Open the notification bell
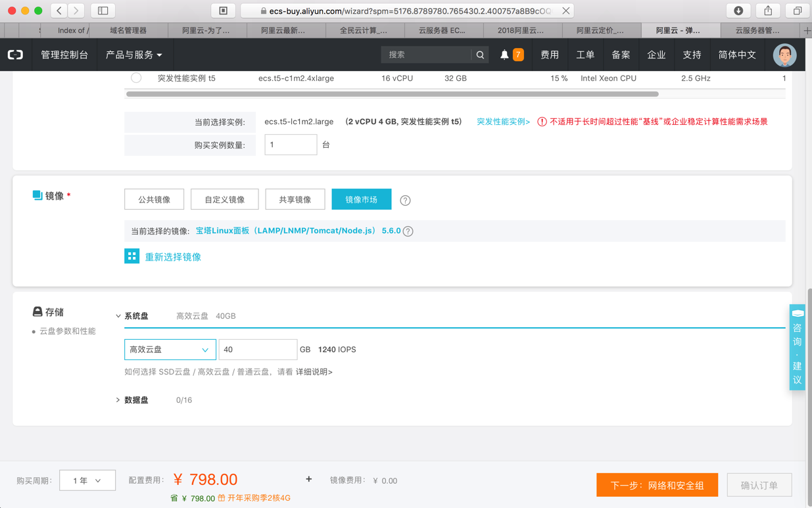The image size is (812, 508). coord(504,55)
